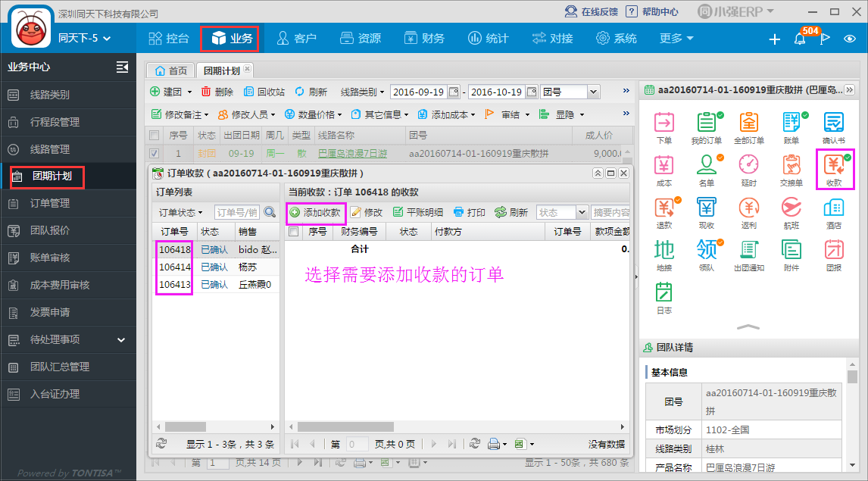Open 修改备注 dropdown

[180, 114]
